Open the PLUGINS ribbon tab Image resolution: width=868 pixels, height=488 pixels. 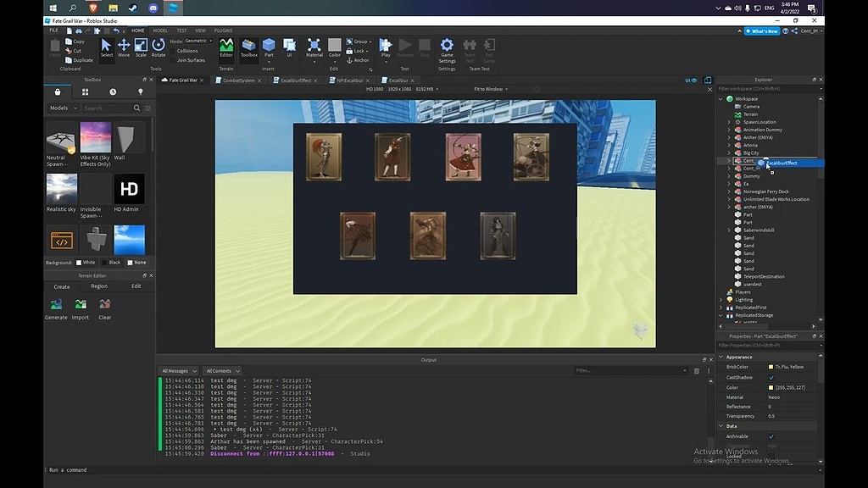point(223,30)
